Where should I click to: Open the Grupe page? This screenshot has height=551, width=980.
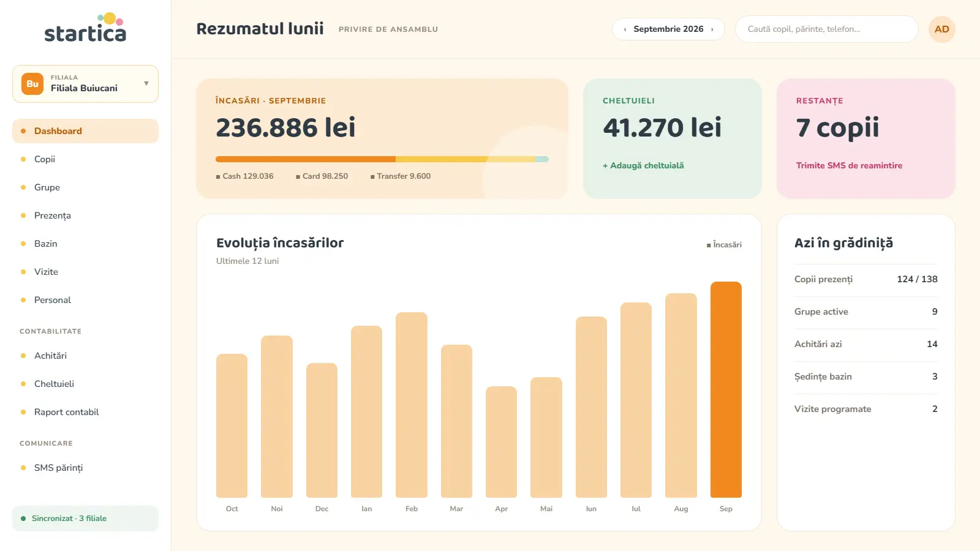click(x=85, y=187)
